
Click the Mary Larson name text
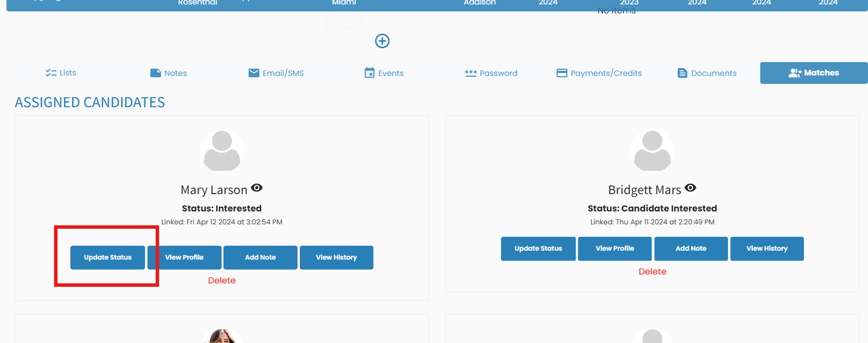point(214,190)
